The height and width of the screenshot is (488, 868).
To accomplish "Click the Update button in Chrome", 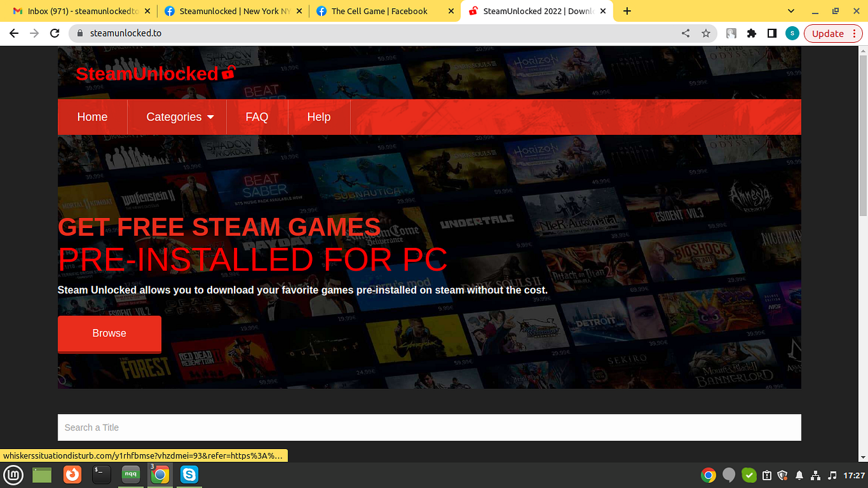I will (828, 33).
